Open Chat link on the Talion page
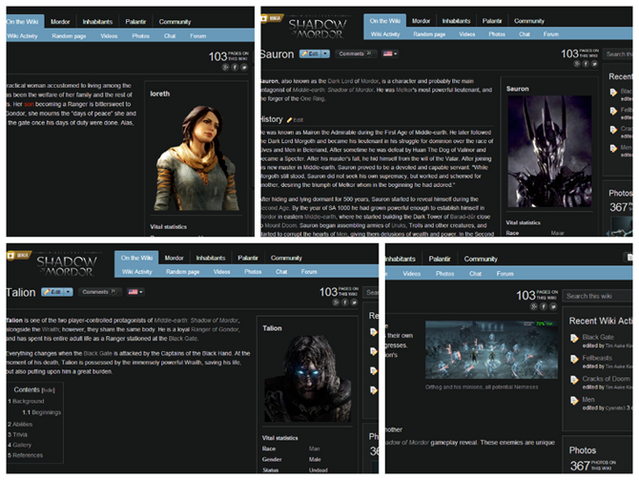The height and width of the screenshot is (480, 639). coord(281,272)
